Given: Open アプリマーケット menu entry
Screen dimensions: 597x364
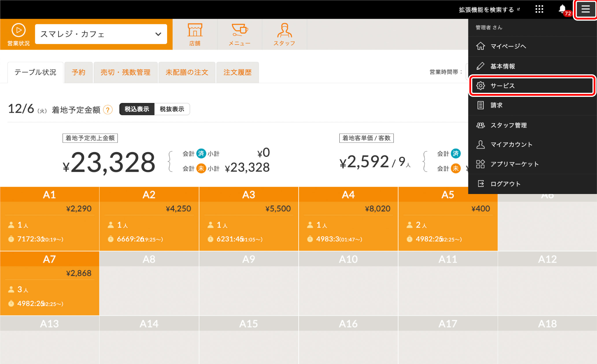Looking at the screenshot, I should (x=514, y=164).
